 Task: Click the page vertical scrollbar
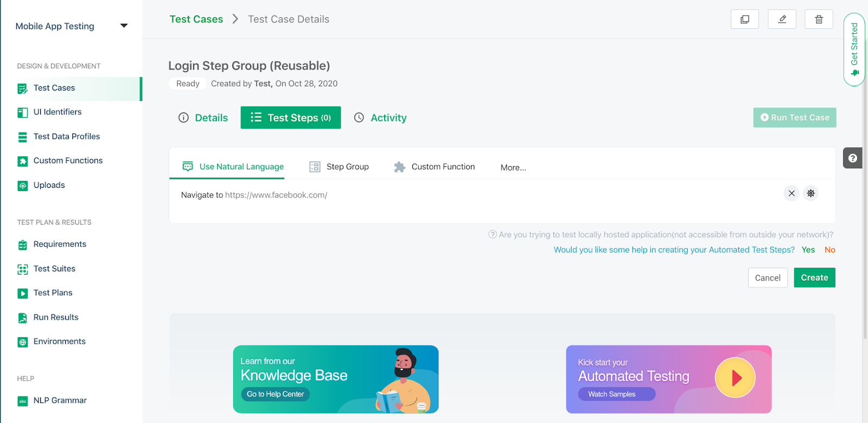click(x=865, y=190)
